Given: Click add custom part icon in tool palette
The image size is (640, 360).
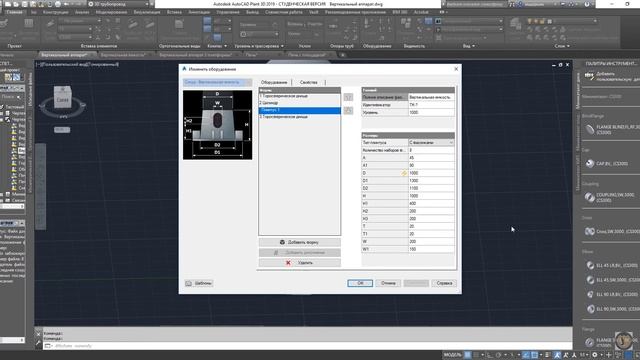Looking at the screenshot, I should [589, 76].
